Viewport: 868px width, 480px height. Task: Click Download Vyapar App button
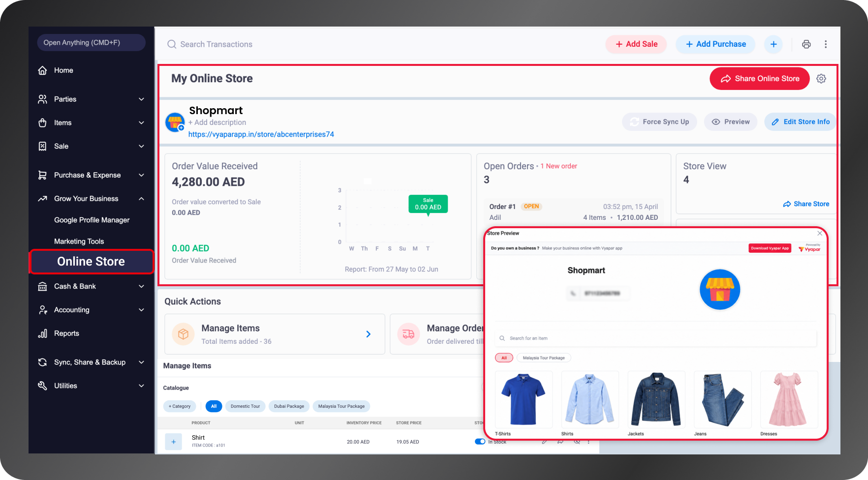[770, 248]
